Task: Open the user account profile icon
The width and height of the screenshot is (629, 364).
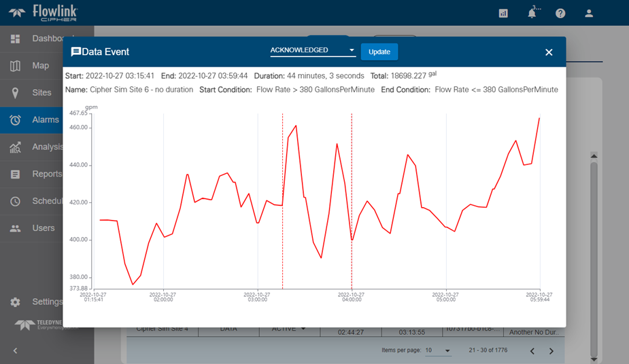Action: [x=589, y=14]
